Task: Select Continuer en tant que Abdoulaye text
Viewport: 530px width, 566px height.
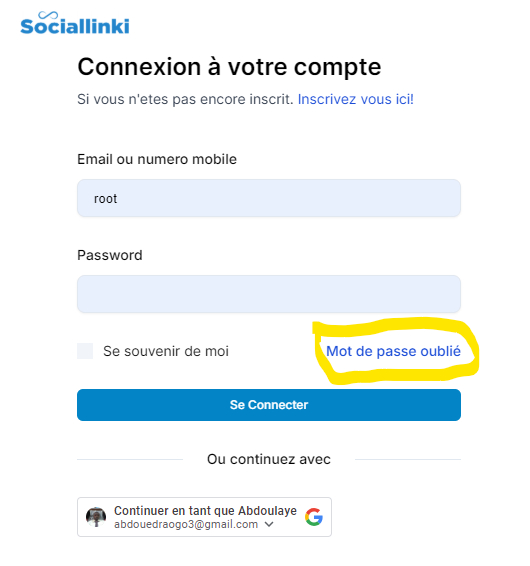Action: [x=205, y=511]
